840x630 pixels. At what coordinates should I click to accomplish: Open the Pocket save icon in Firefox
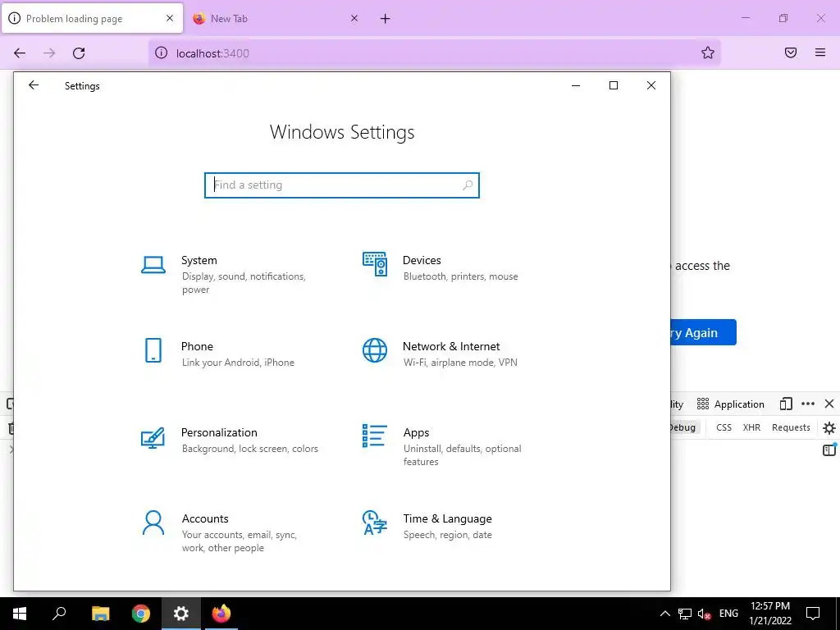point(791,52)
